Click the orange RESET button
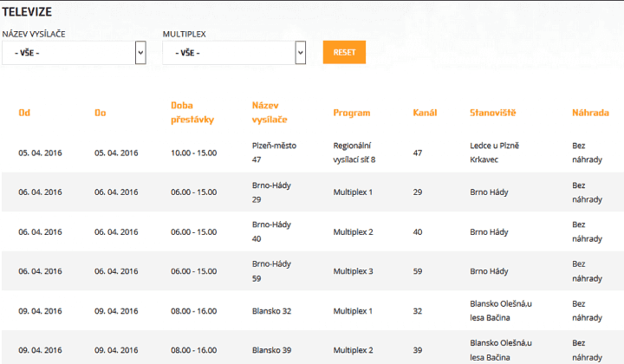 coord(344,52)
